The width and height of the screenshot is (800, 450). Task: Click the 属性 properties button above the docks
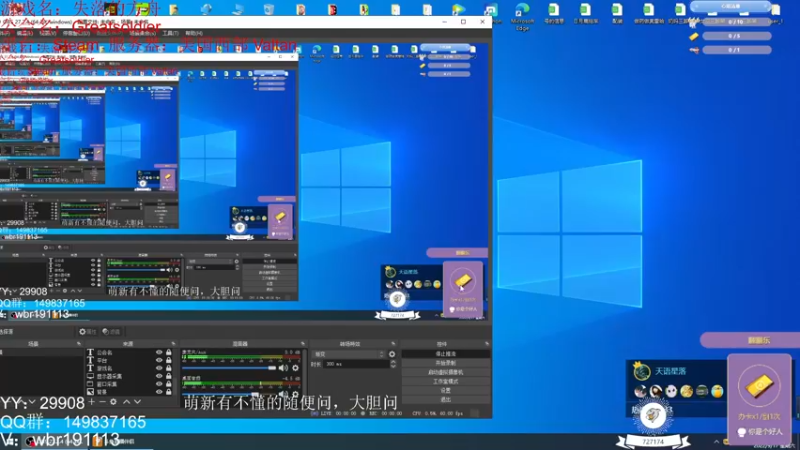tap(87, 332)
